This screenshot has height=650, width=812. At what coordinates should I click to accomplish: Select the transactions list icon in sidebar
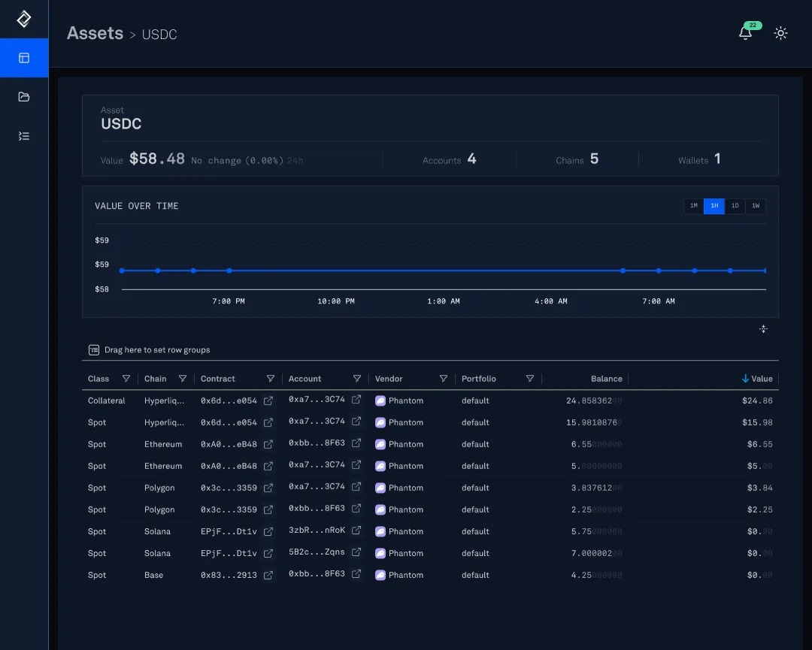[x=23, y=135]
